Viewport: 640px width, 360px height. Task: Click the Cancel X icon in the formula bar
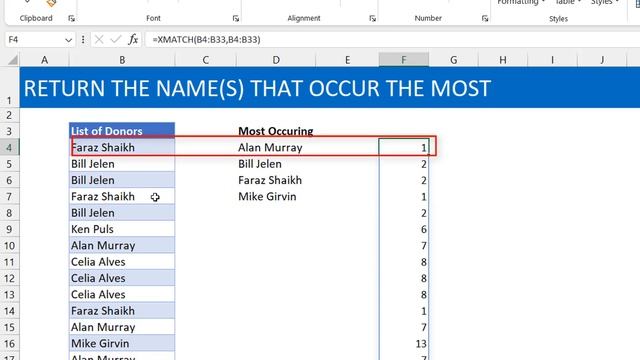click(99, 40)
